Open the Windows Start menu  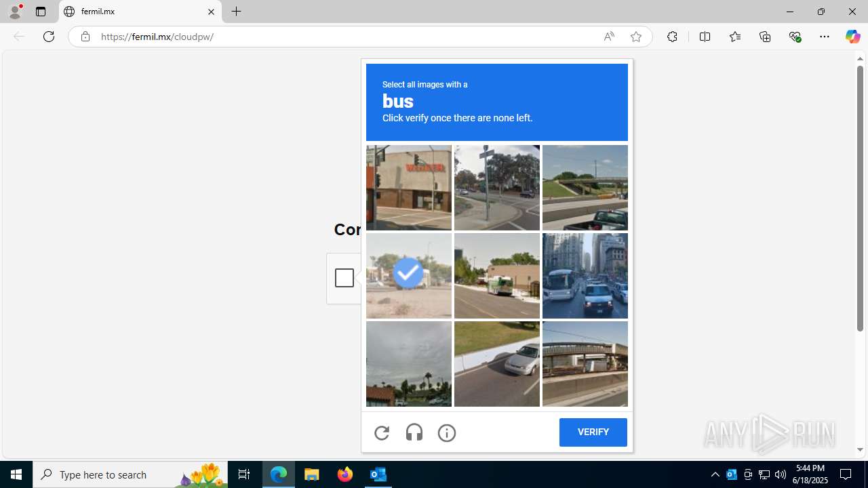click(x=16, y=474)
